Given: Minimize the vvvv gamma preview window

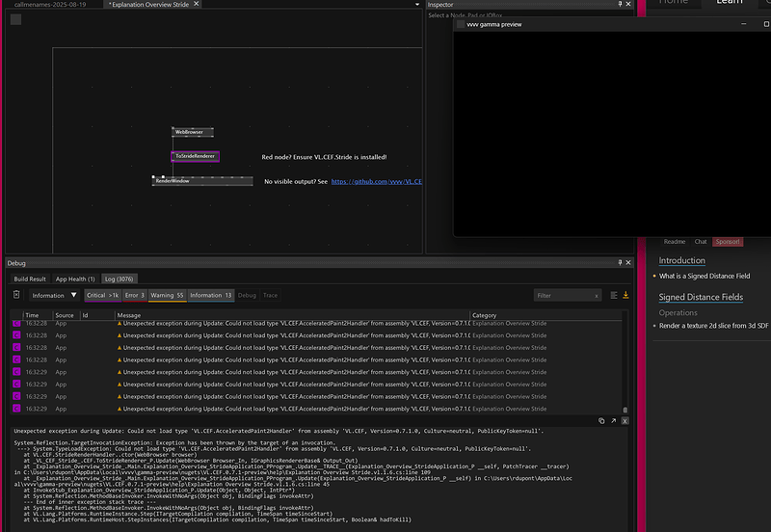Looking at the screenshot, I should 743,23.
